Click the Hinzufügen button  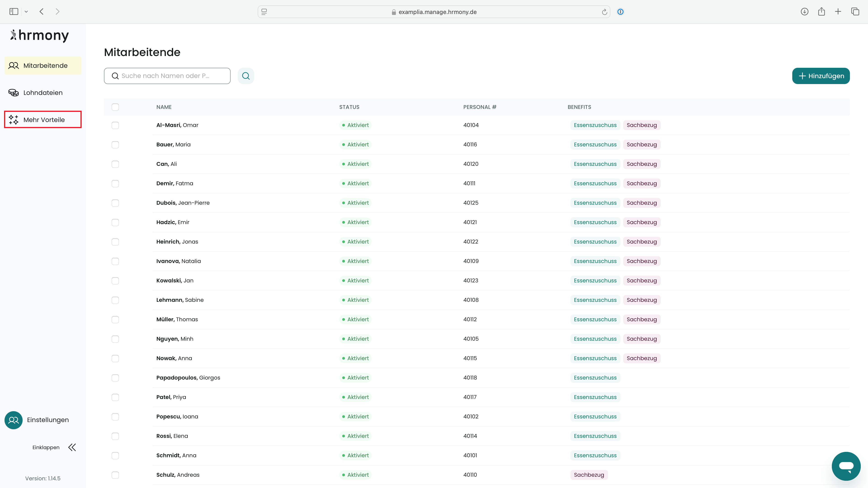click(821, 76)
